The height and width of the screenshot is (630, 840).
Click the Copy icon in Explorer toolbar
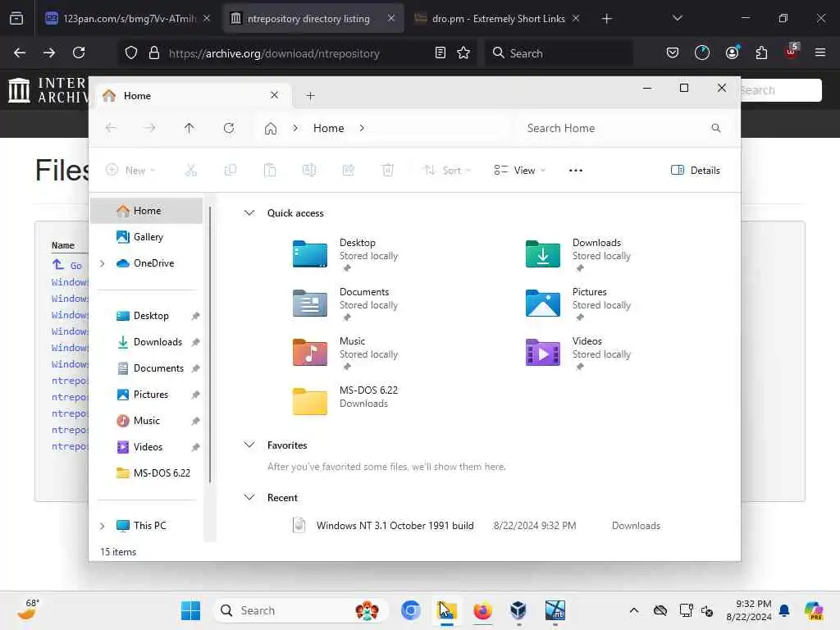click(231, 171)
